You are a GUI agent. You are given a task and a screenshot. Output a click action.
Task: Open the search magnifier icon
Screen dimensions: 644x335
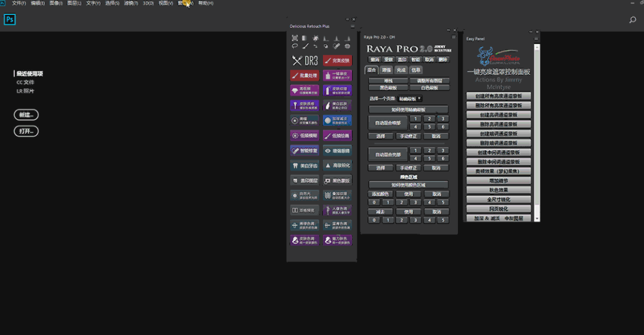[632, 20]
